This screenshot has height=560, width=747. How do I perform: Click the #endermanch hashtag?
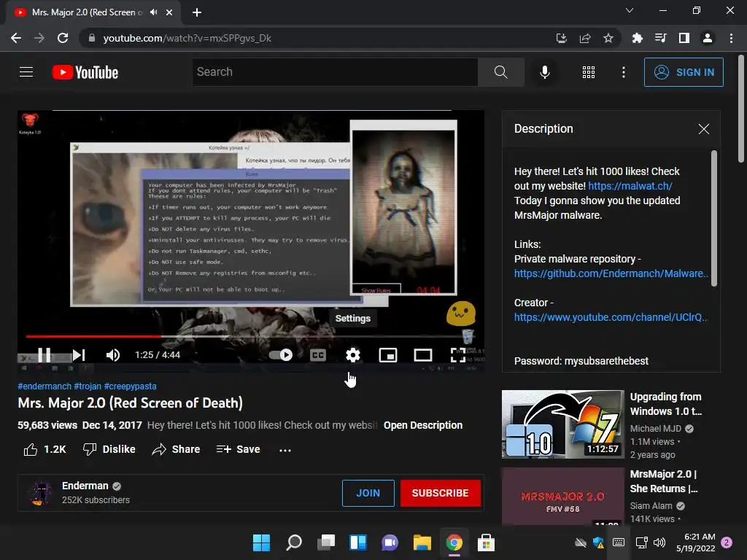click(x=44, y=386)
